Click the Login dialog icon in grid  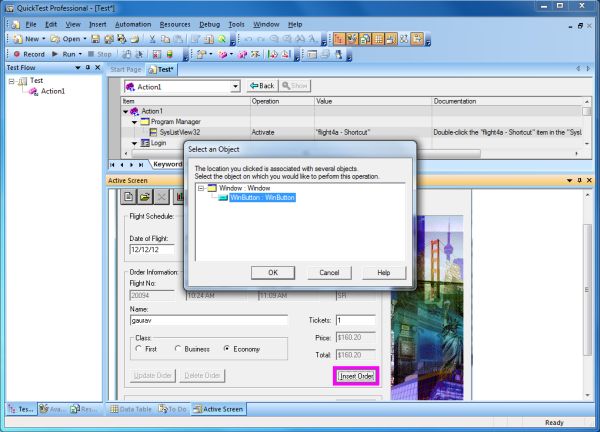145,143
